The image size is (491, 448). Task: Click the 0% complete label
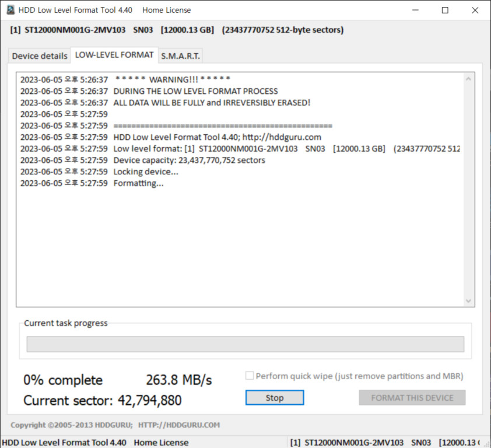[x=63, y=380]
